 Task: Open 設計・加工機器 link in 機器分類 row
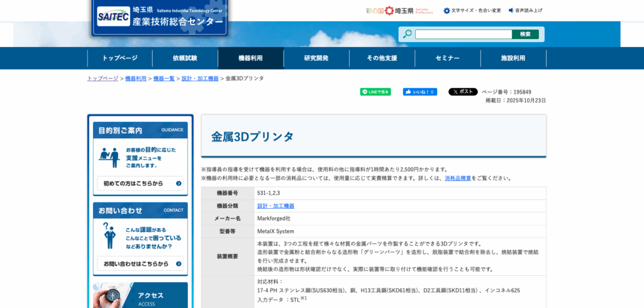[276, 206]
